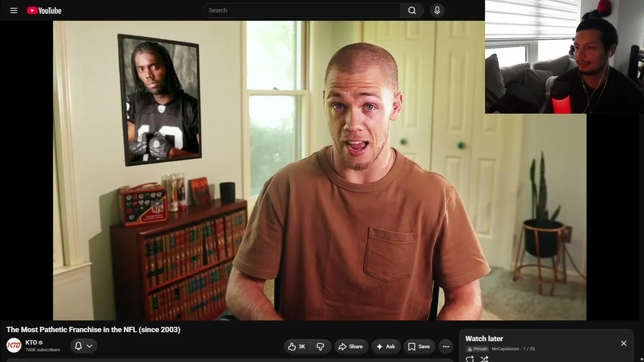This screenshot has height=362, width=644.
Task: Open the KTO channel name link
Action: point(31,342)
